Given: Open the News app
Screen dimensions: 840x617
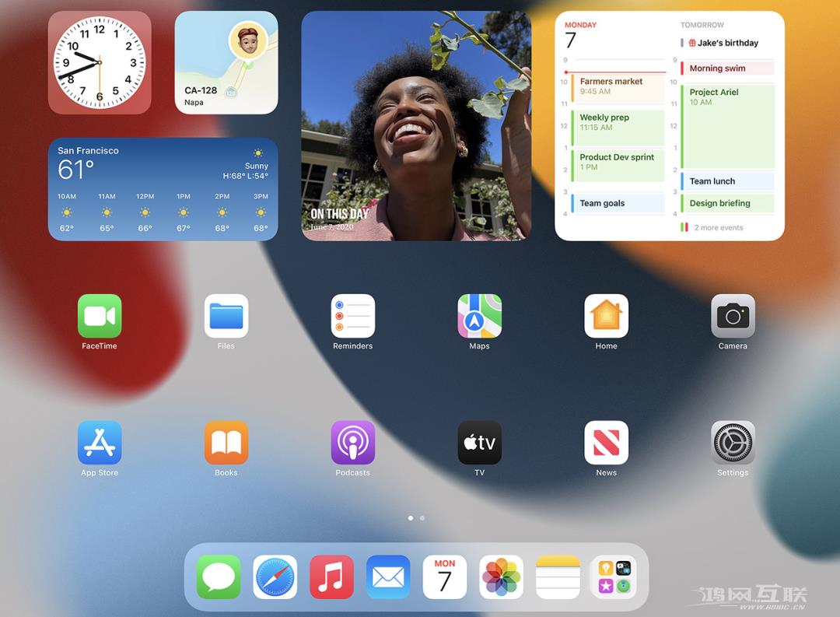Looking at the screenshot, I should (x=606, y=442).
